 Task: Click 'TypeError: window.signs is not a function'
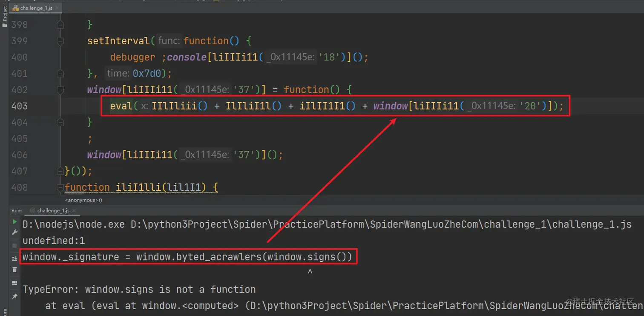[x=139, y=289]
